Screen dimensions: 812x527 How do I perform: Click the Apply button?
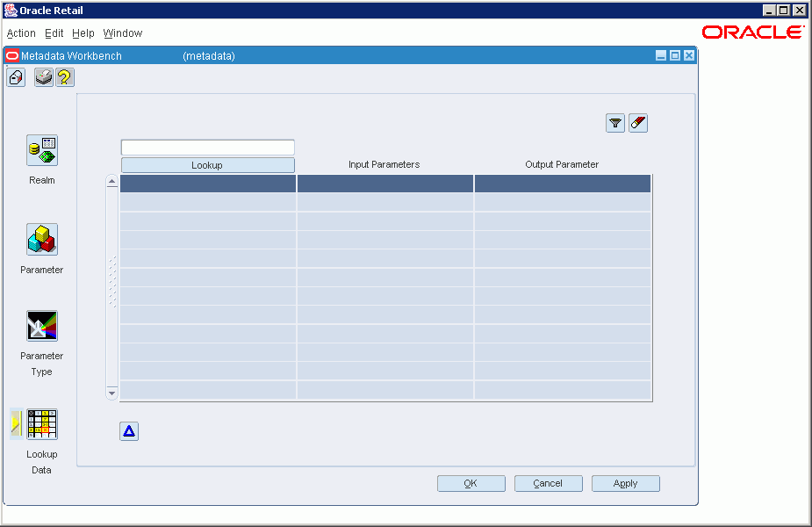(x=626, y=483)
